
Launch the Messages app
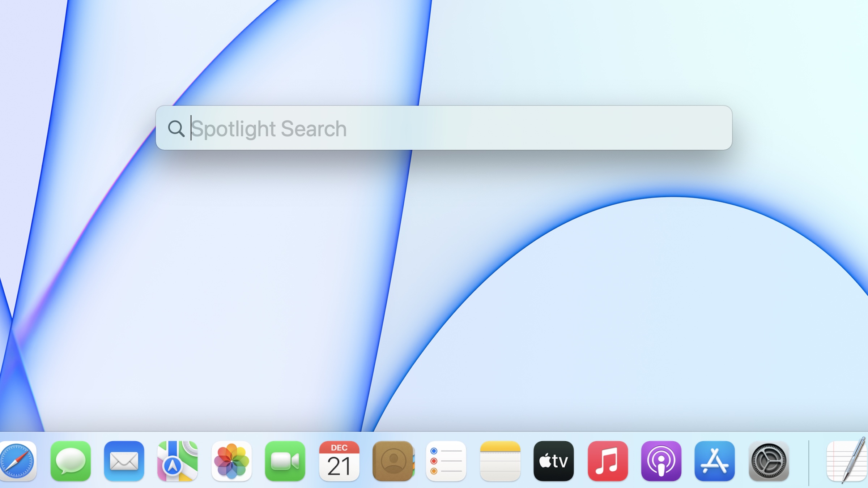click(x=70, y=461)
